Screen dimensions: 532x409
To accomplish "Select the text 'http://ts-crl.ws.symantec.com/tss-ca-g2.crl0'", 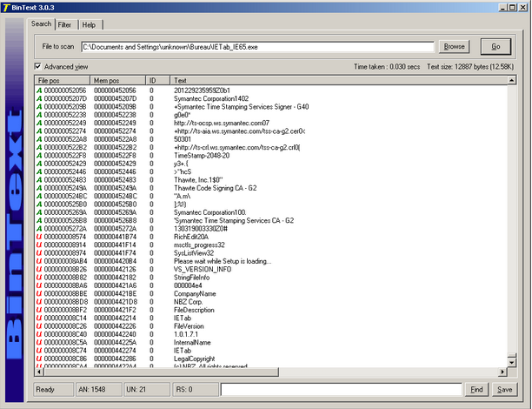I will point(237,147).
